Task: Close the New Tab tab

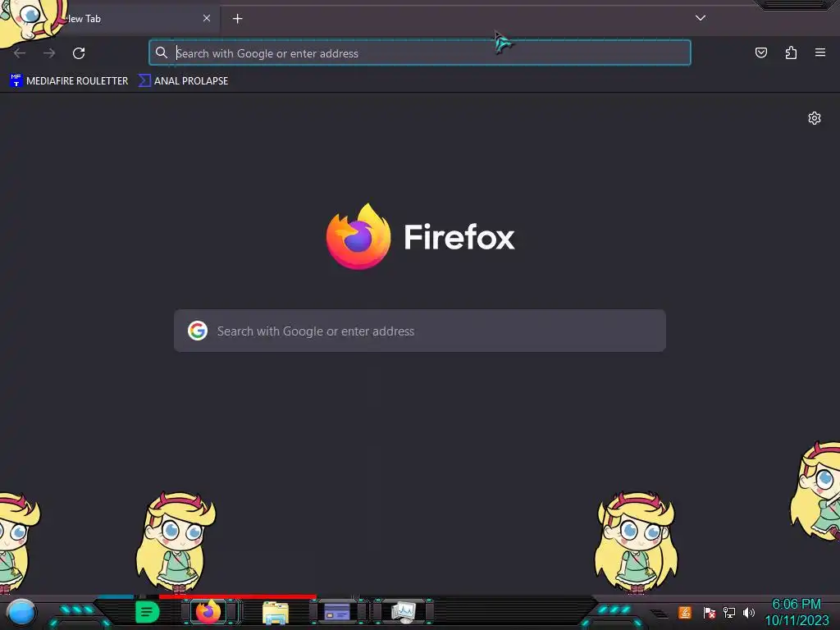Action: click(x=207, y=18)
